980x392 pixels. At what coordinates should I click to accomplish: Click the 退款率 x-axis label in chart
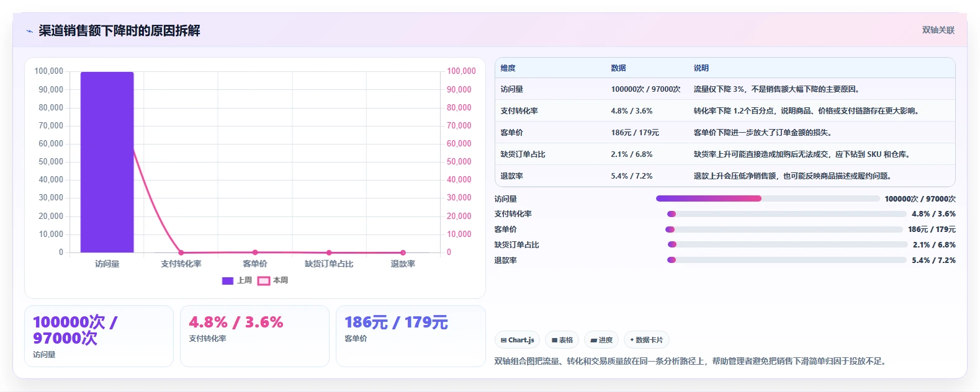(403, 264)
